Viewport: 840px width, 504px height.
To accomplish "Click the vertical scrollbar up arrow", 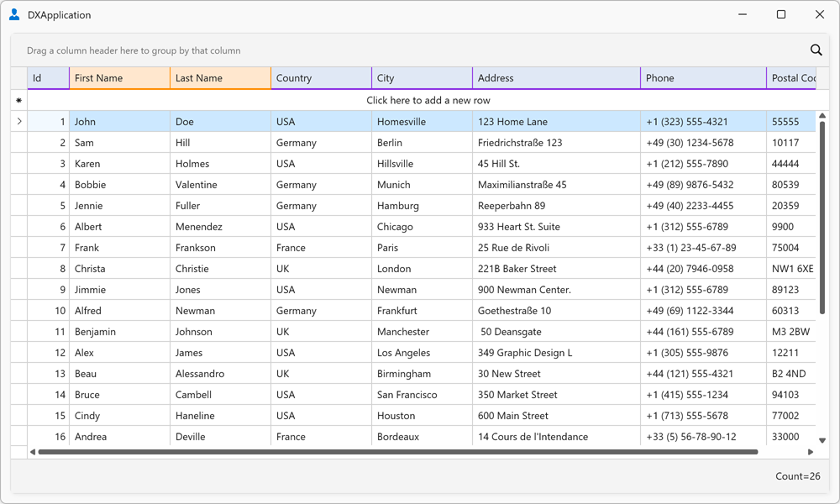I will (x=822, y=116).
